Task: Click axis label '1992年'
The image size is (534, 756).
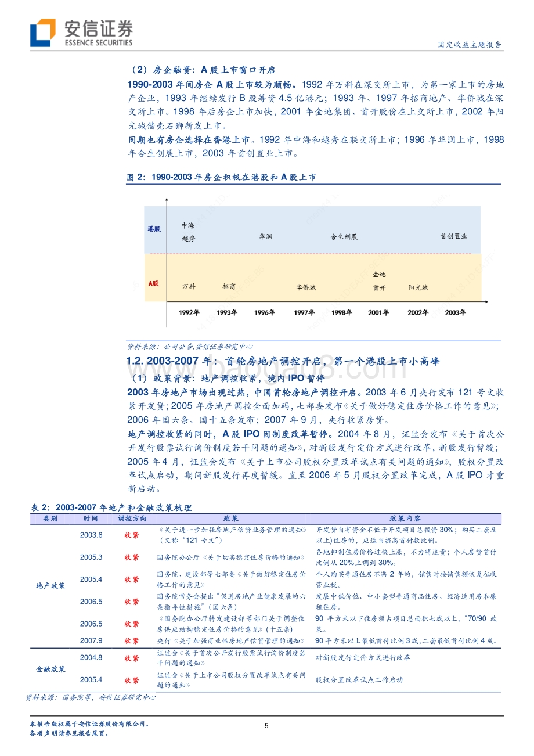Action: point(189,312)
